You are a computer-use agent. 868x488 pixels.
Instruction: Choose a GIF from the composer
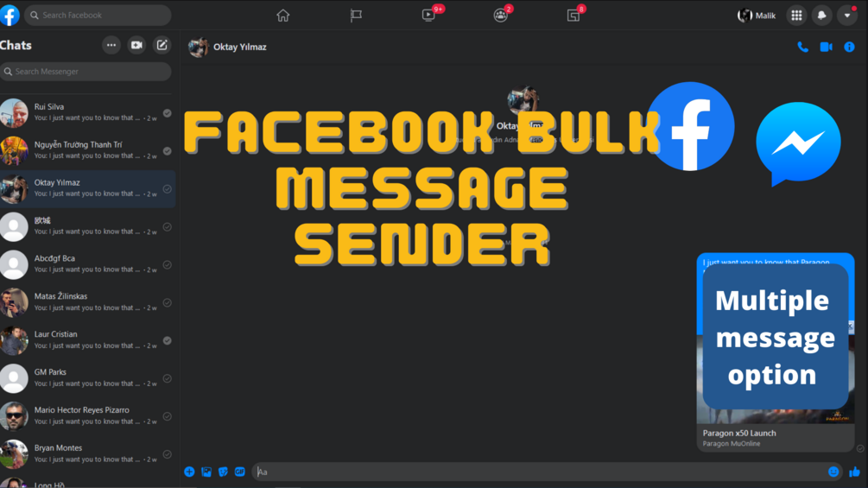click(240, 472)
